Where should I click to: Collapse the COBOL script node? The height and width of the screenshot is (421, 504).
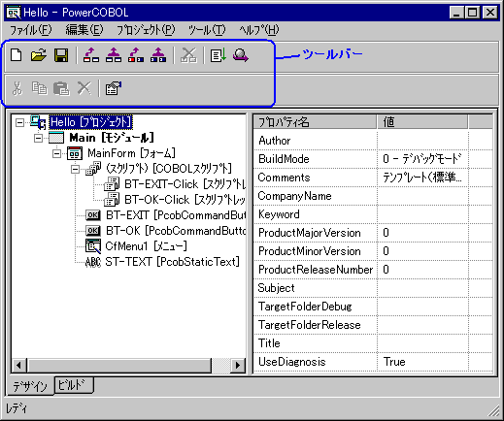point(76,169)
